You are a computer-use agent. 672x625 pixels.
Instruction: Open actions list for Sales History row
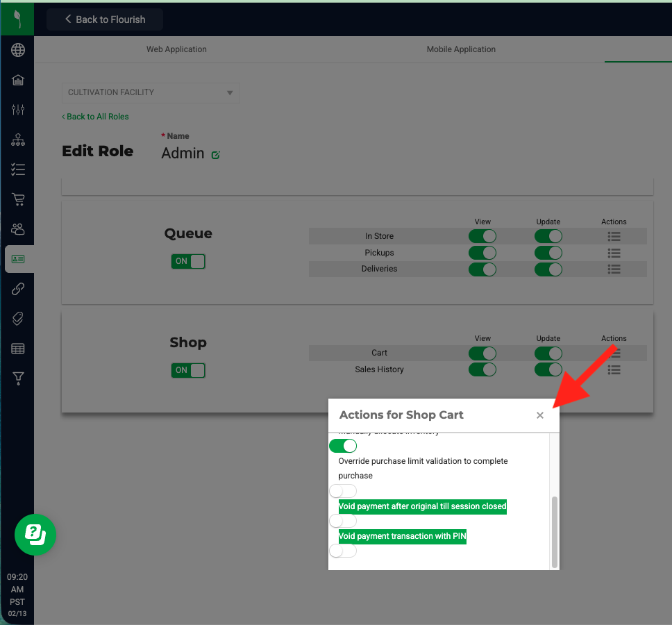coord(614,369)
